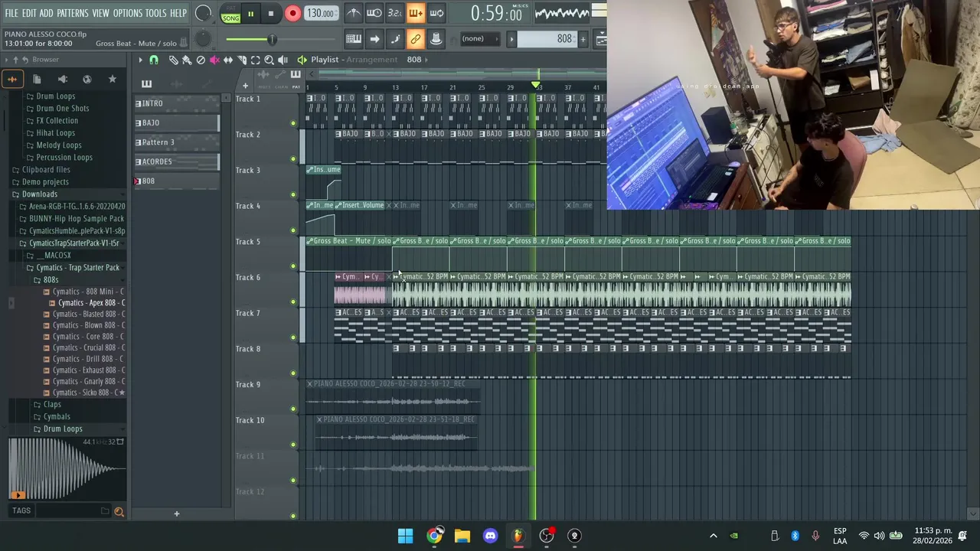Open File Explorer from the taskbar
Image resolution: width=980 pixels, height=551 pixels.
coord(462,536)
